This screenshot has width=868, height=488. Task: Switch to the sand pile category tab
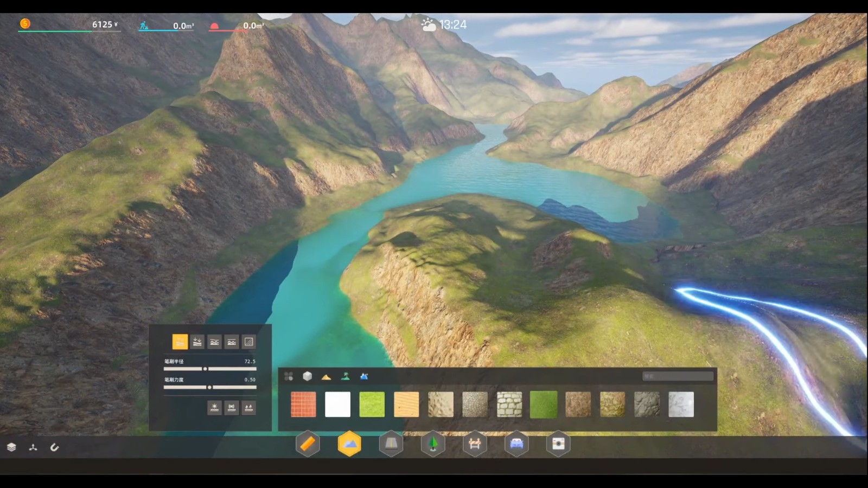(x=326, y=376)
